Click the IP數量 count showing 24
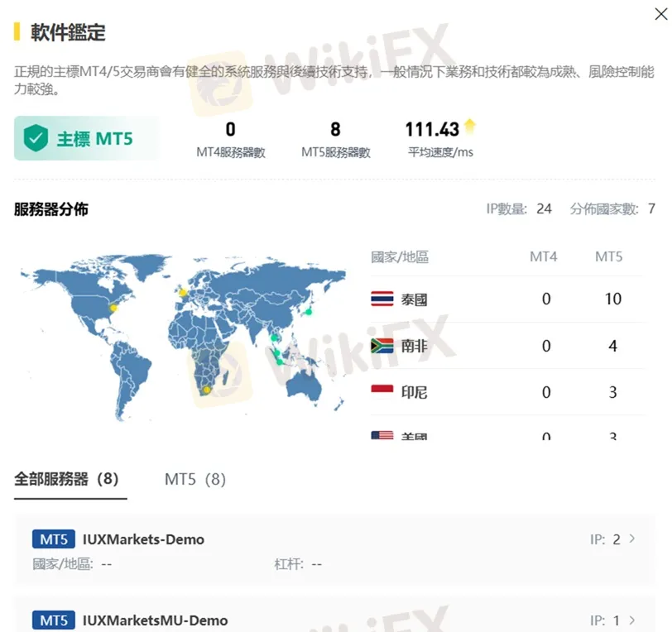The width and height of the screenshot is (672, 632). click(x=544, y=209)
